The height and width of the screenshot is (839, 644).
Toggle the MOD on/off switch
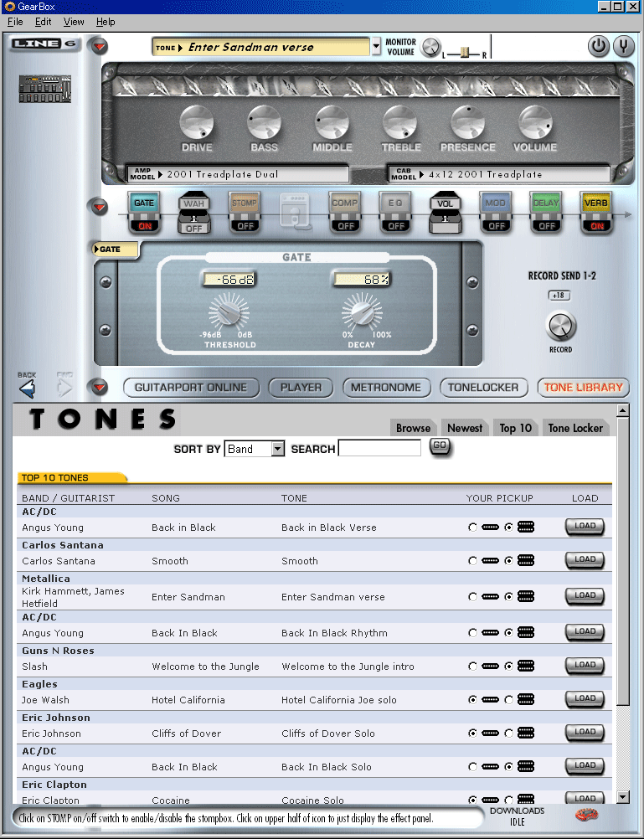pos(496,226)
